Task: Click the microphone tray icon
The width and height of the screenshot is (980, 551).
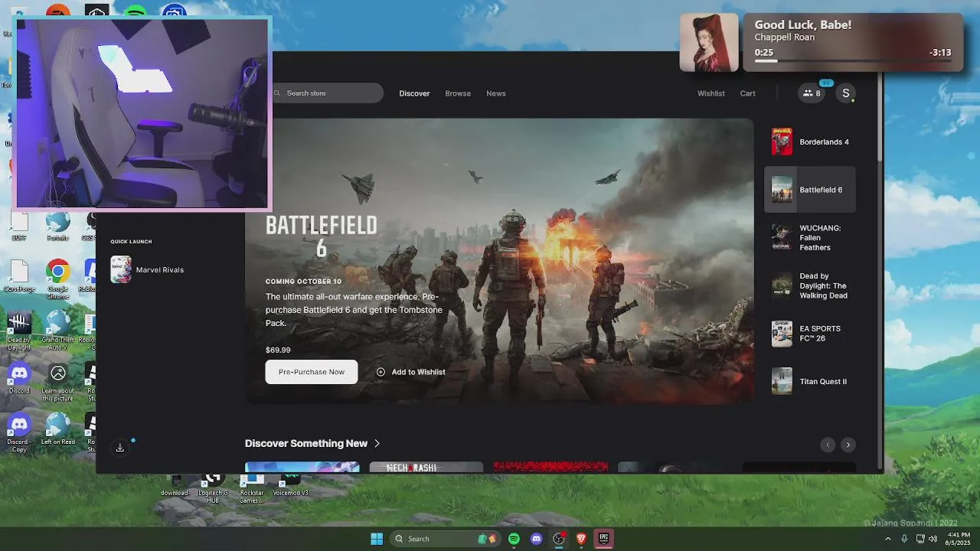Action: click(x=904, y=539)
